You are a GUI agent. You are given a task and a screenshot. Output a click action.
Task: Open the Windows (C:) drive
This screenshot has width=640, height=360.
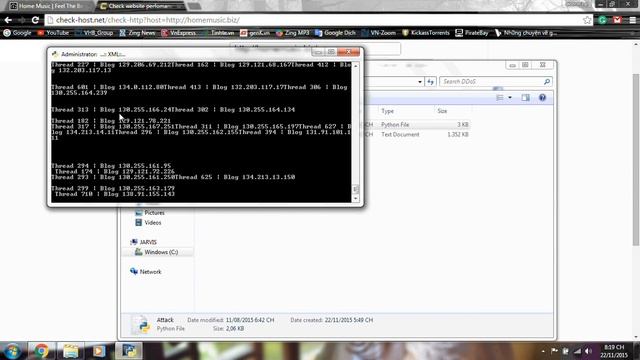[156, 252]
